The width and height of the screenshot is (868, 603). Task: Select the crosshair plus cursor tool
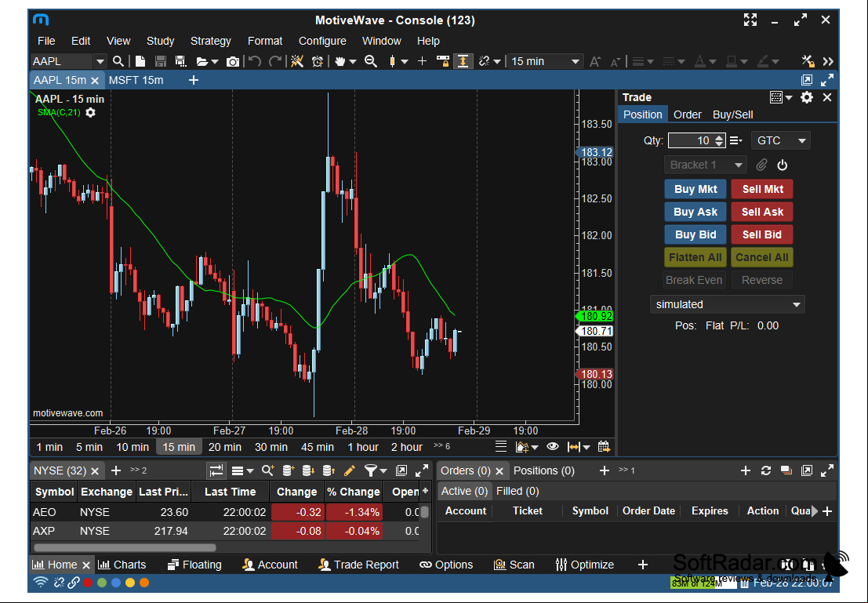pos(422,61)
